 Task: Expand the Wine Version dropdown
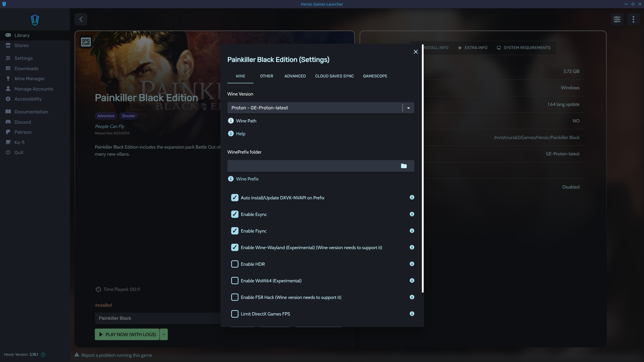[408, 108]
